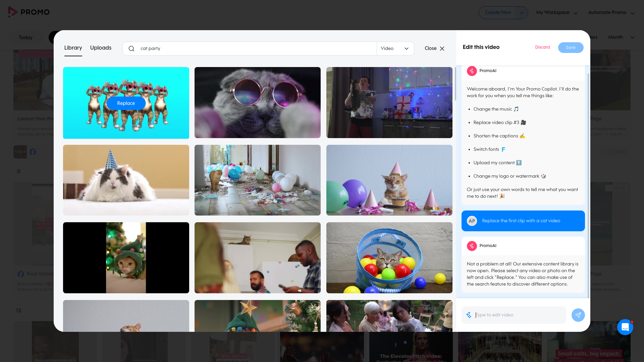The image size is (644, 362).
Task: Select the gray cat wearing round sunglasses clip
Action: point(258,103)
